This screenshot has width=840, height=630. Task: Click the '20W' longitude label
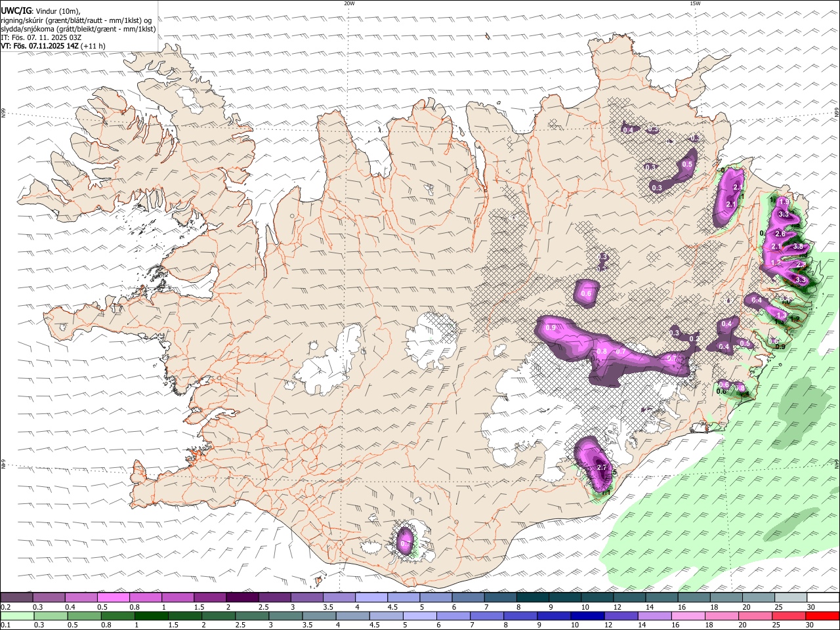click(x=349, y=3)
